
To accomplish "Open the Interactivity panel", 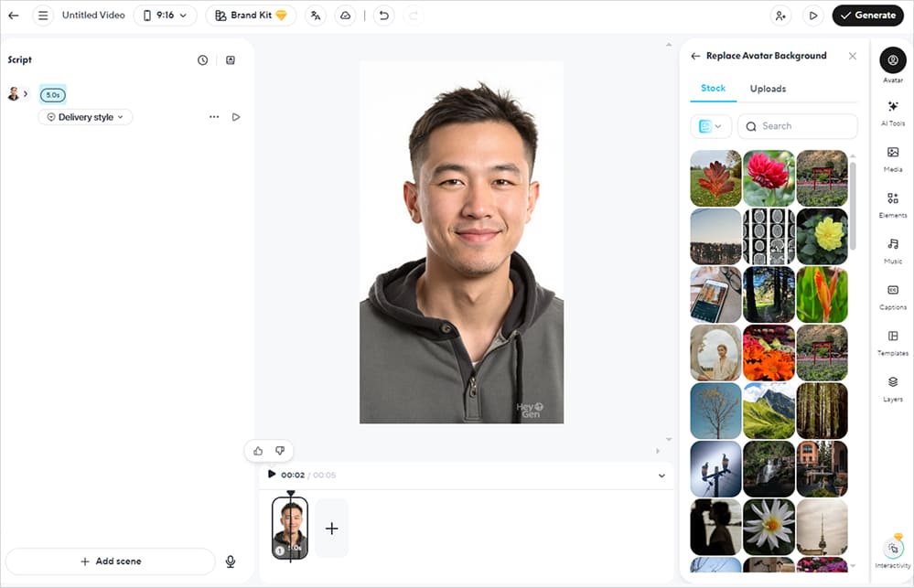I will [893, 551].
